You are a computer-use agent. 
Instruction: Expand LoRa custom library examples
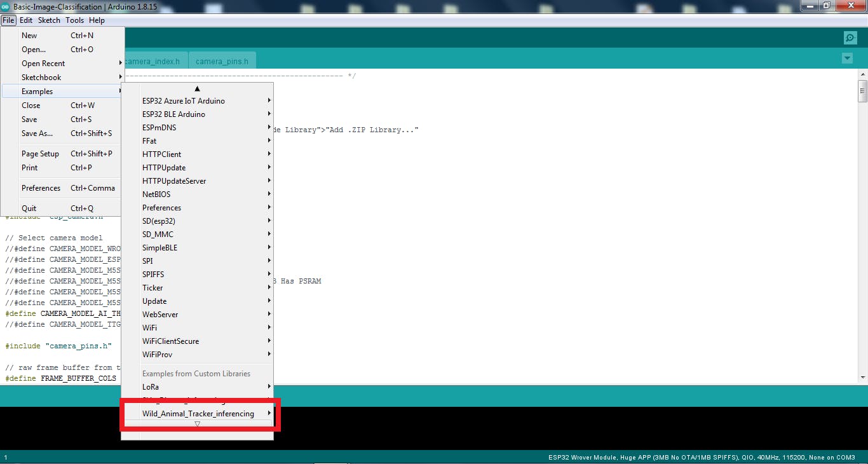[x=197, y=387]
